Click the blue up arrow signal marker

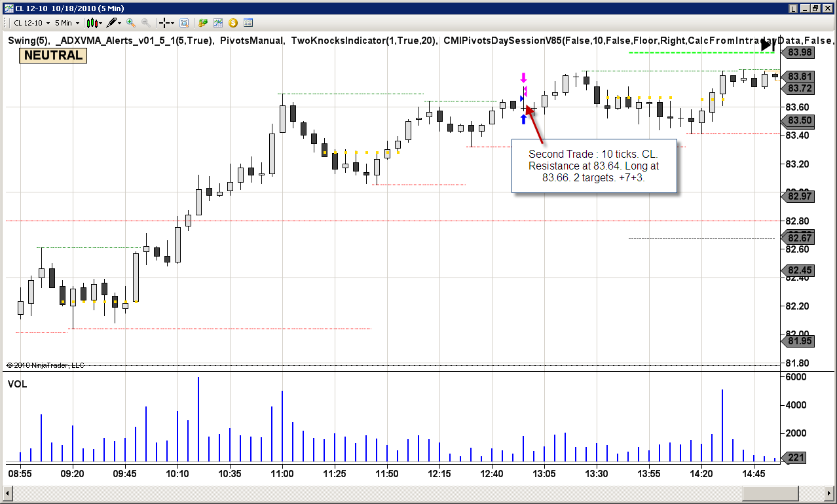click(x=523, y=118)
